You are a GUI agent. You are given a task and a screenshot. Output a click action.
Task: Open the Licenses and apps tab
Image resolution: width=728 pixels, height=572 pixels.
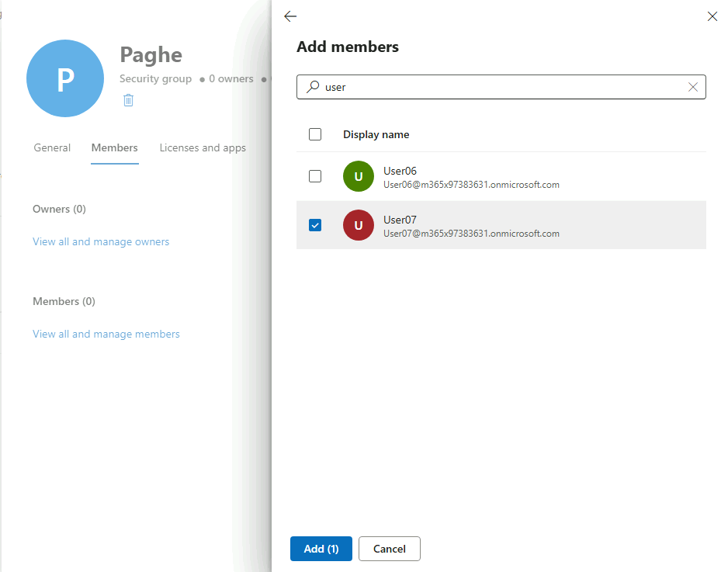click(x=203, y=147)
